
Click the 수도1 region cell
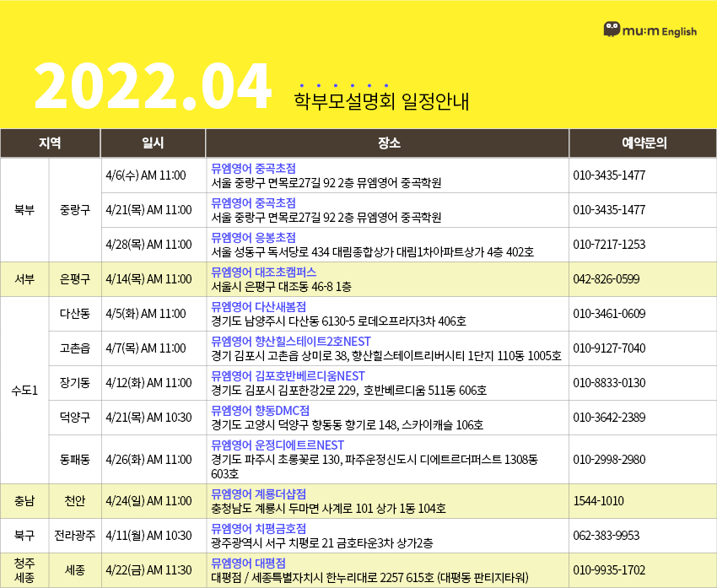coord(24,391)
